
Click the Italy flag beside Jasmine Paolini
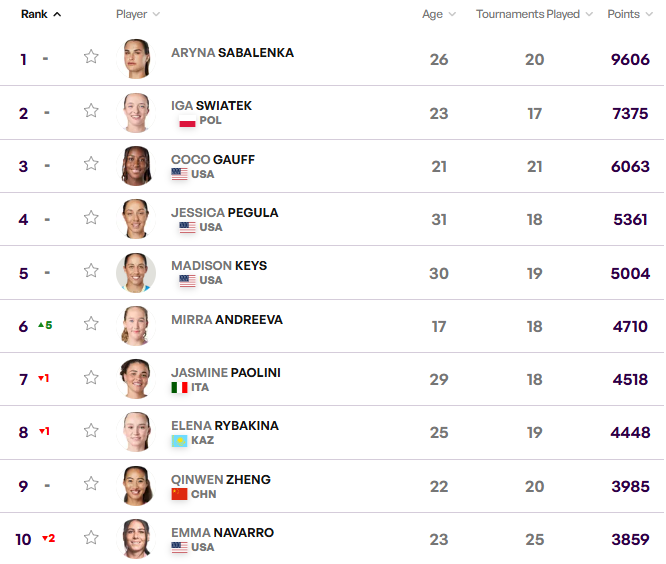[x=180, y=388]
